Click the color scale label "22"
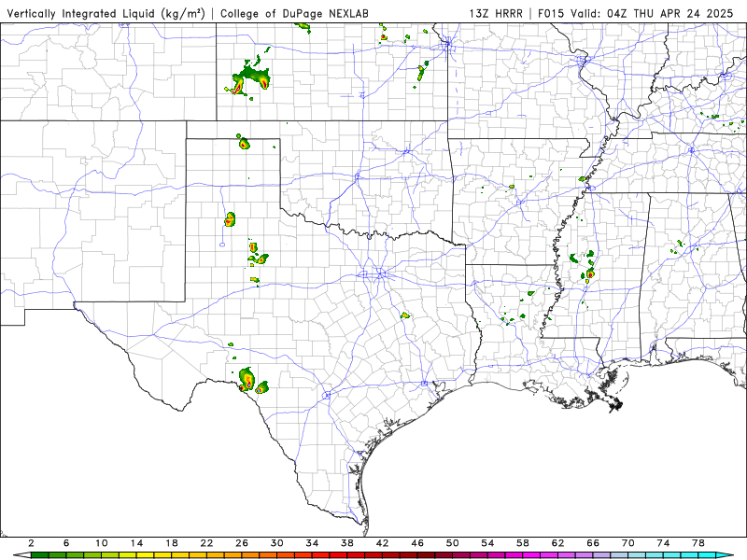 coord(206,543)
